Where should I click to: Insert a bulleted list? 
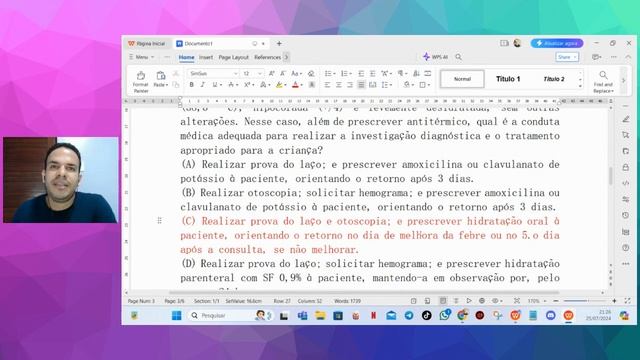click(329, 73)
